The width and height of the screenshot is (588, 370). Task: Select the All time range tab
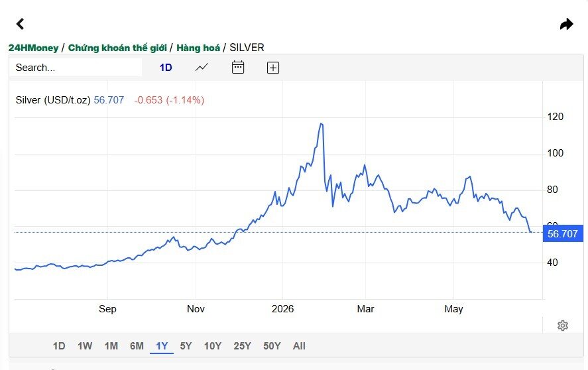[299, 345]
